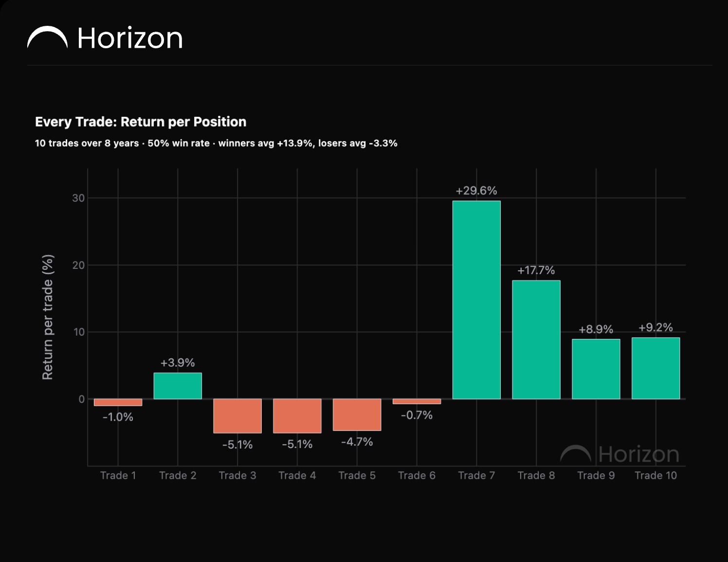The height and width of the screenshot is (562, 728).
Task: Click the 'Trade 10' x-axis label
Action: tap(656, 475)
